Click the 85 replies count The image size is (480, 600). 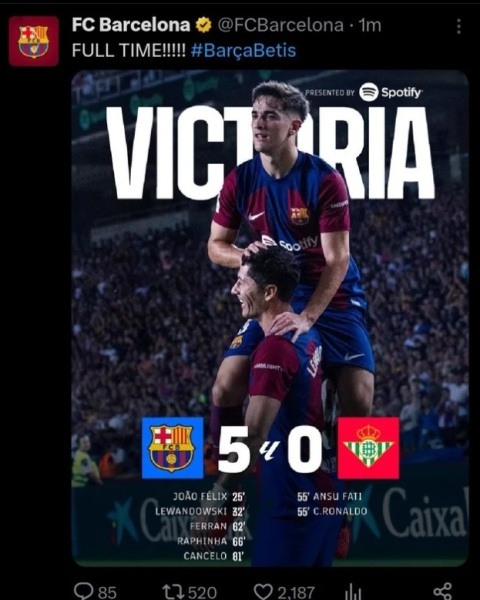[107, 592]
